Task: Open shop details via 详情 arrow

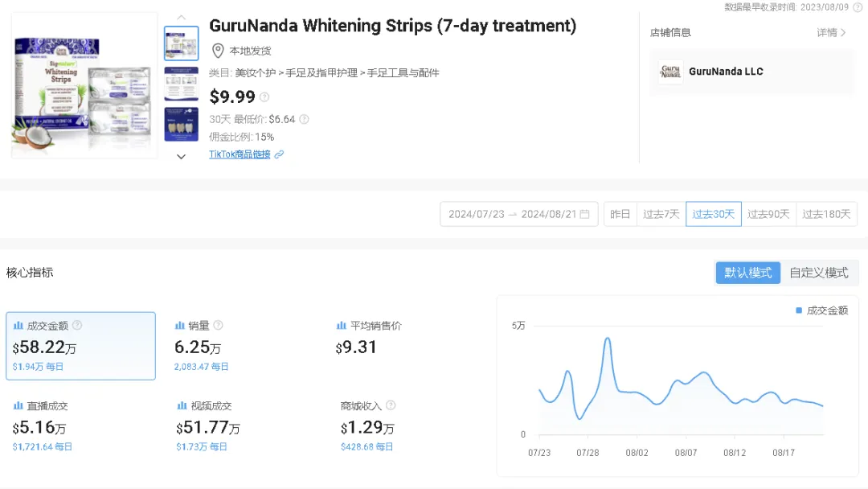Action: click(x=832, y=33)
